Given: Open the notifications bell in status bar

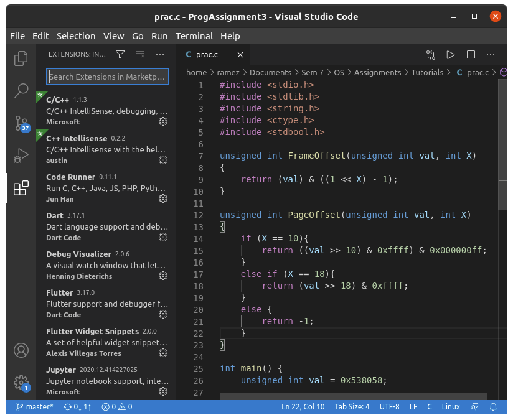Looking at the screenshot, I should tap(493, 407).
